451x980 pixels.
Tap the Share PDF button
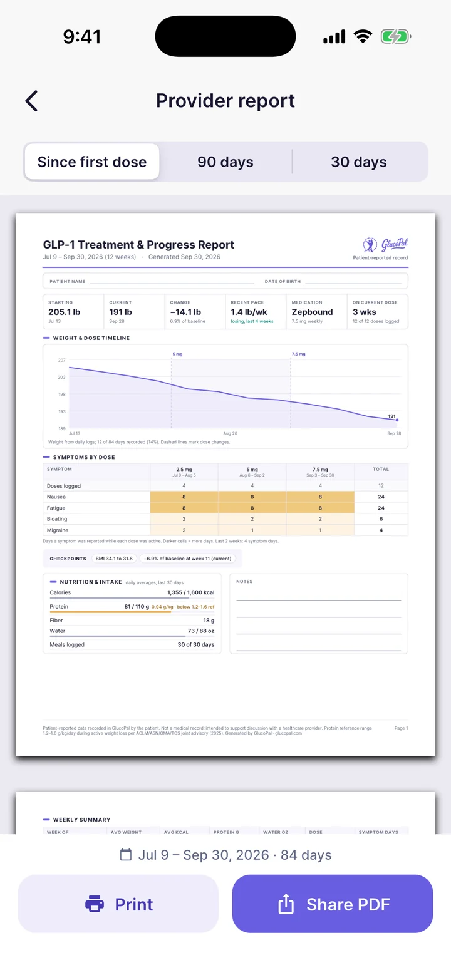click(x=333, y=904)
